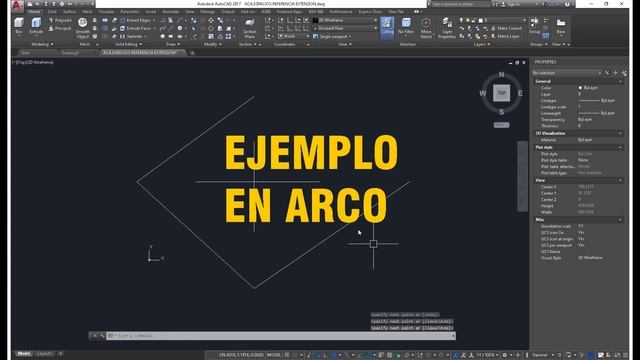Image resolution: width=640 pixels, height=360 pixels.
Task: Switch to the Annotate ribbon tab
Action: click(x=171, y=12)
